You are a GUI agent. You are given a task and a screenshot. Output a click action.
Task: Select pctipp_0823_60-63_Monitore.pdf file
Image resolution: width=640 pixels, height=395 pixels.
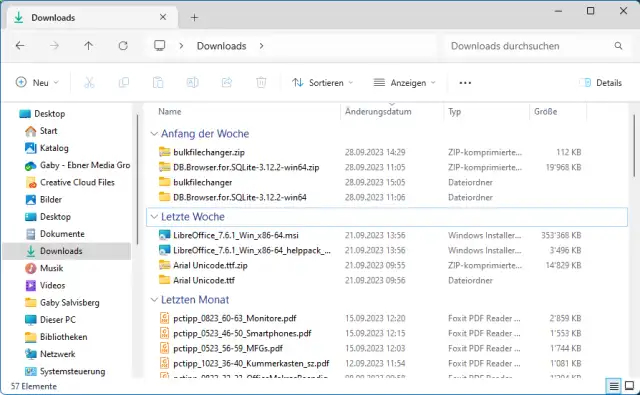pyautogui.click(x=235, y=318)
